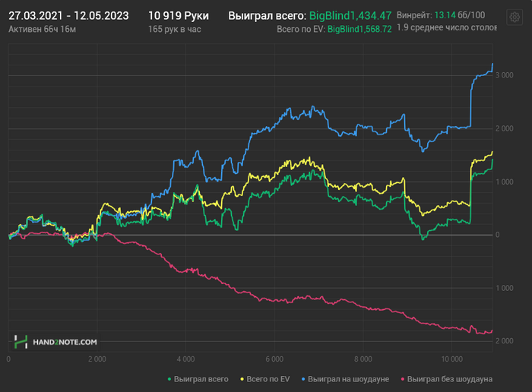
Task: Click the date range 27.03.2021 - 12.05.2023
Action: point(68,16)
